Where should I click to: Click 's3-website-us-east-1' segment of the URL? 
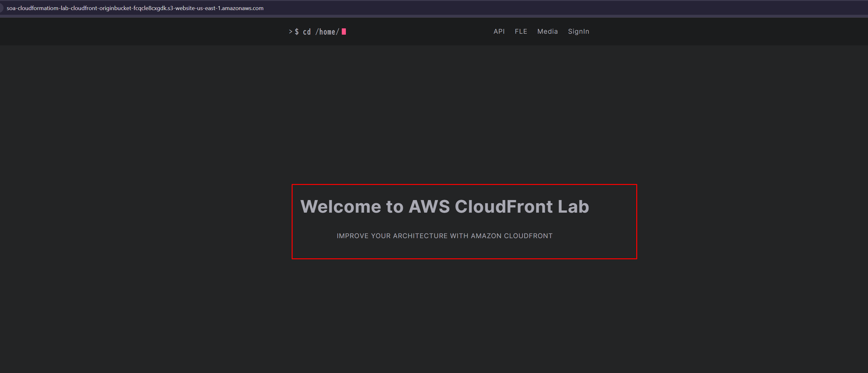(194, 8)
